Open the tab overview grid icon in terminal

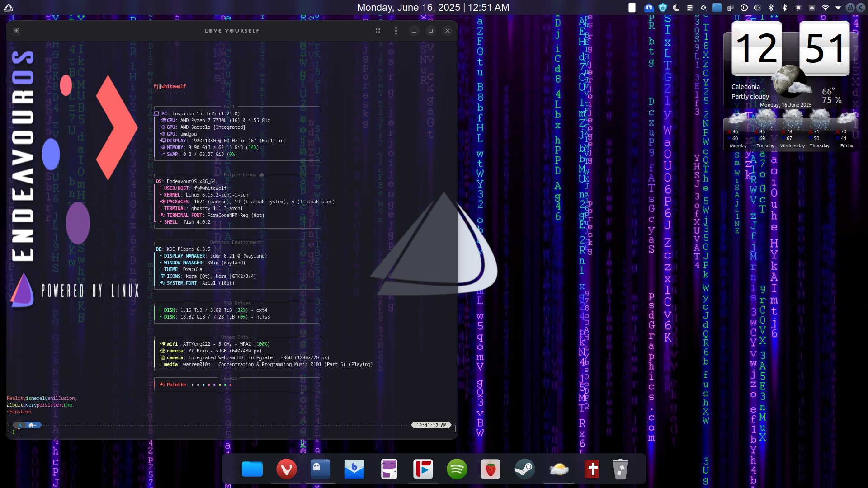[x=378, y=31]
